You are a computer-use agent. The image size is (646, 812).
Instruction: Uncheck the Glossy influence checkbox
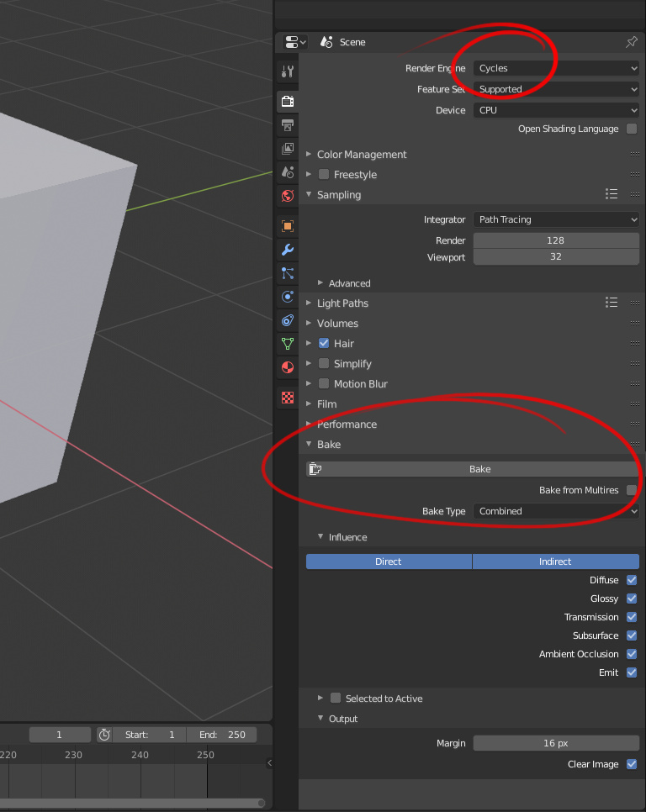click(632, 598)
